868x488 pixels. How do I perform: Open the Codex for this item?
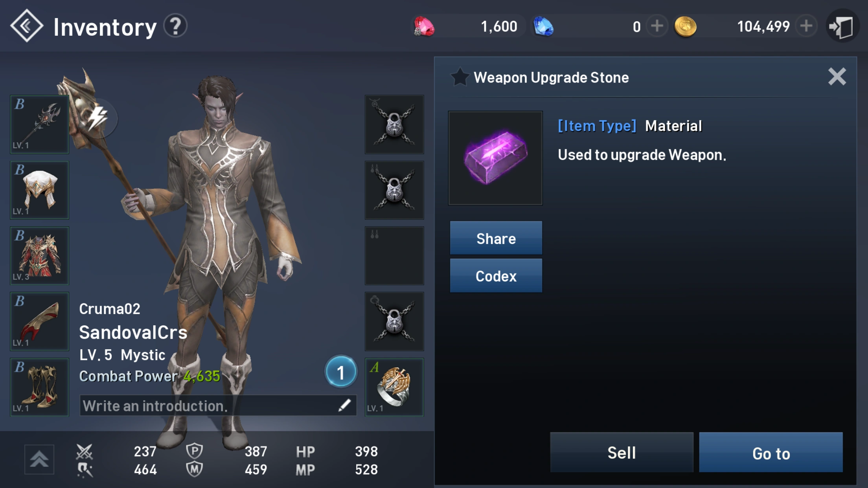coord(496,276)
